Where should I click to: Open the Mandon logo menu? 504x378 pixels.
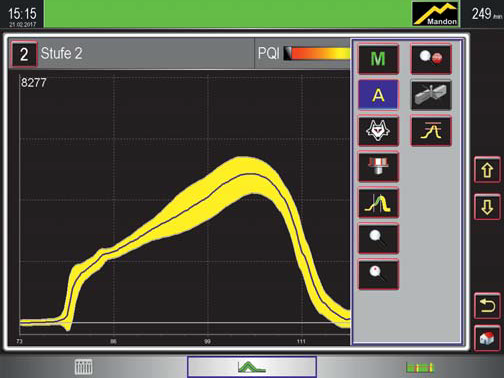tap(436, 14)
